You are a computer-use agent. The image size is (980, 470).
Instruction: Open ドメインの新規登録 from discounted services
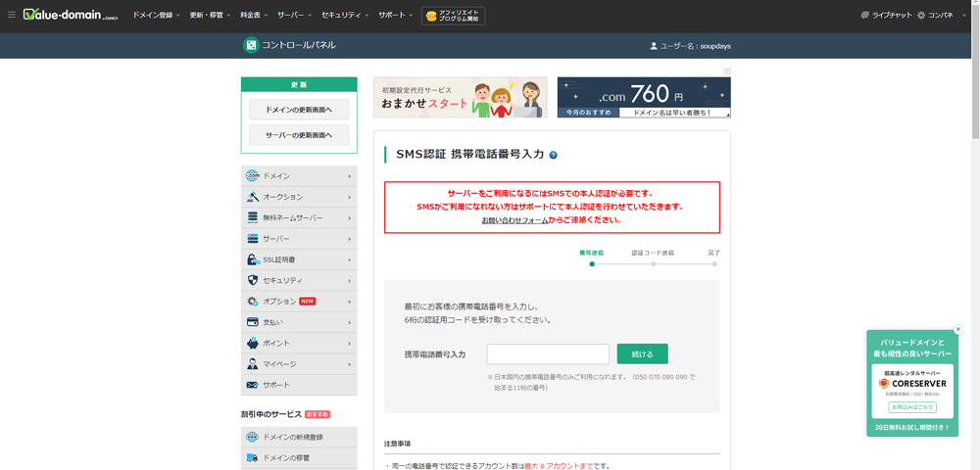[299, 437]
